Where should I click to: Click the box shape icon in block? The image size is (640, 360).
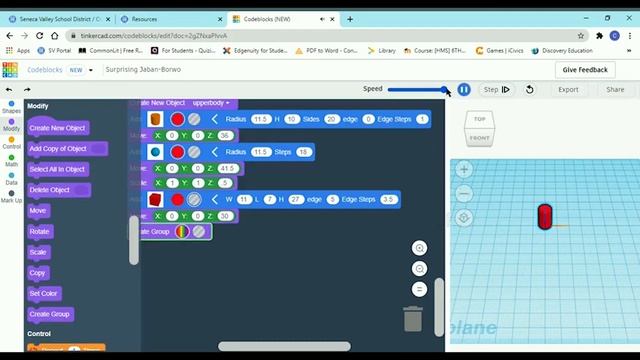tap(155, 200)
